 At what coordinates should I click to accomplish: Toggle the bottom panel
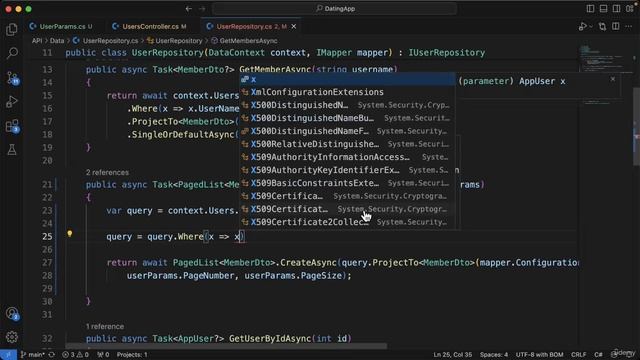click(x=603, y=9)
